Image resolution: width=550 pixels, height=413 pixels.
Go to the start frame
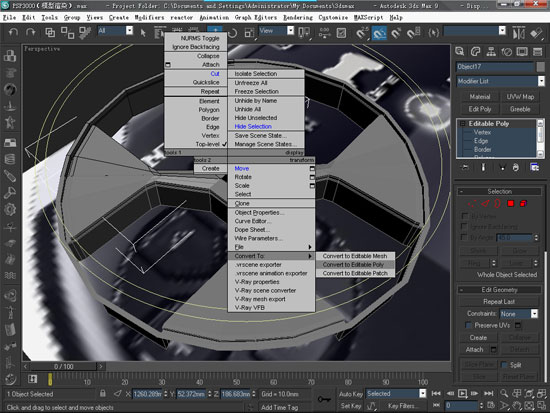436,393
